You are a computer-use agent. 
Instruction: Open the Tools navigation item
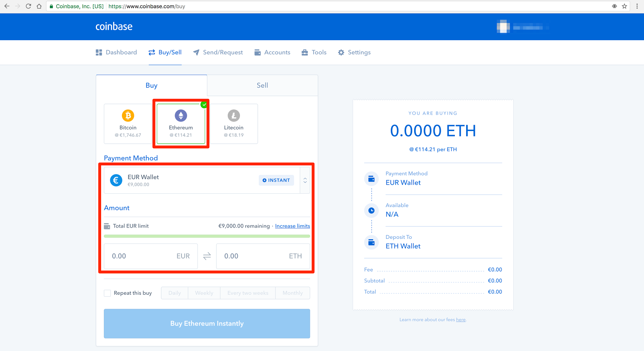tap(314, 52)
